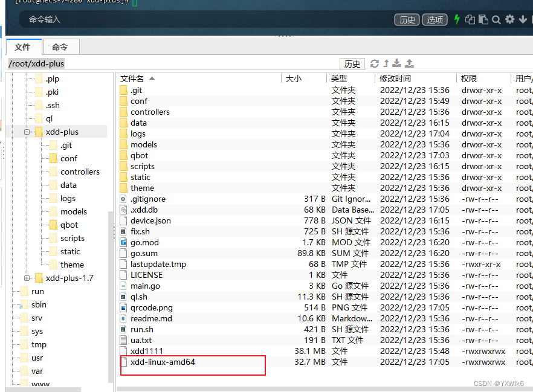Viewport: 533px width, 392px height.
Task: Sort by the 修改时间 column header
Action: click(395, 79)
